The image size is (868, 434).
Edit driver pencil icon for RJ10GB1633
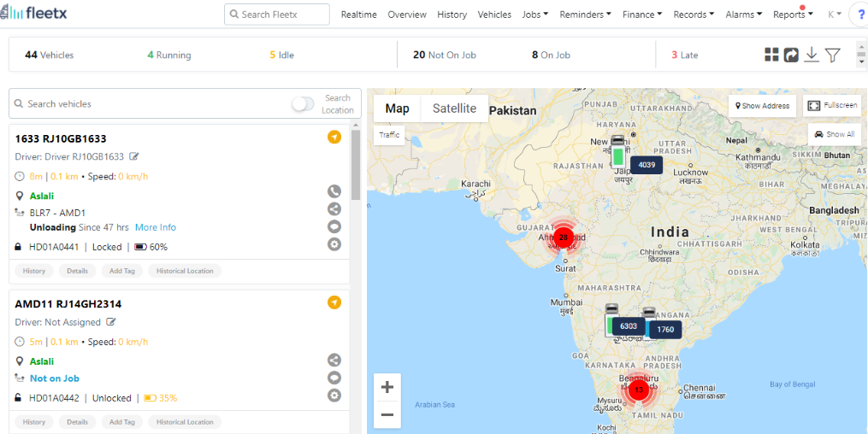coord(133,156)
